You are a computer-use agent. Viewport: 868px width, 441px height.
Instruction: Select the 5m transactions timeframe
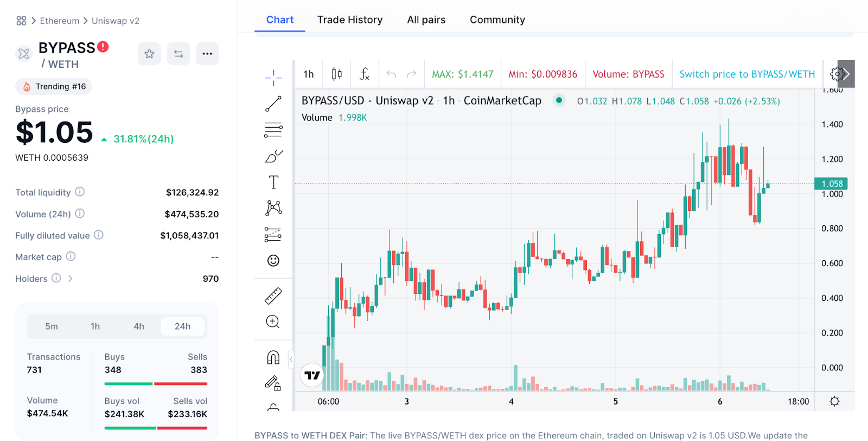click(x=52, y=326)
